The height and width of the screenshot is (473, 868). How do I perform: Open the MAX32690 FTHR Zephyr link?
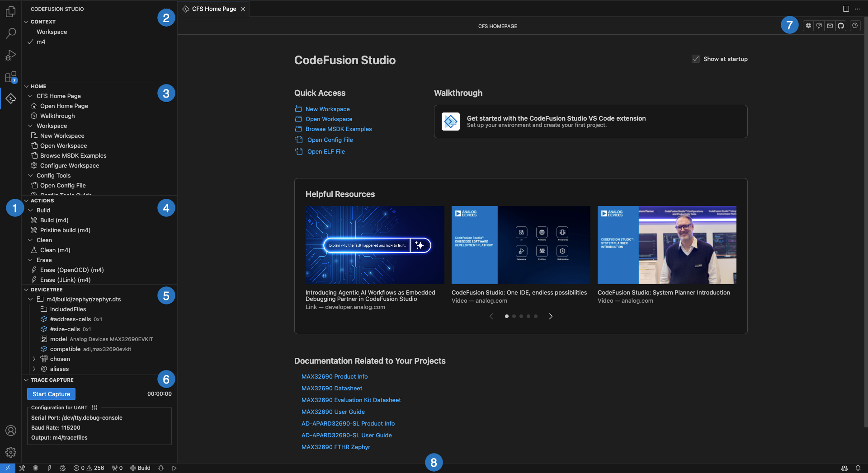(336, 447)
